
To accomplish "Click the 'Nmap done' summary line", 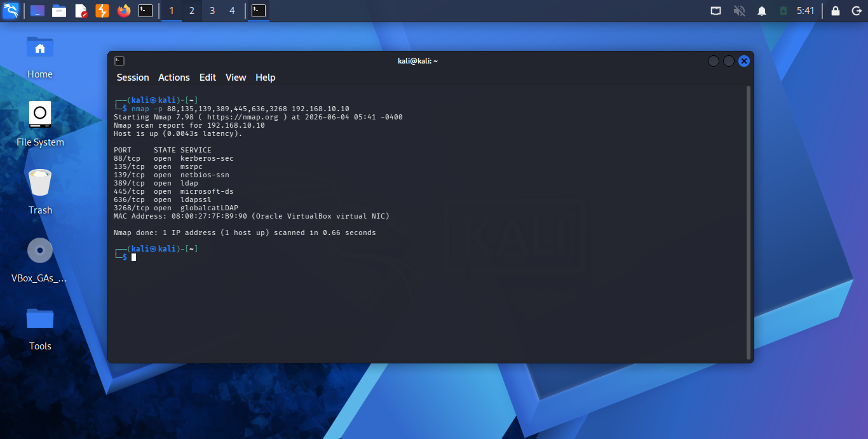I will (245, 233).
